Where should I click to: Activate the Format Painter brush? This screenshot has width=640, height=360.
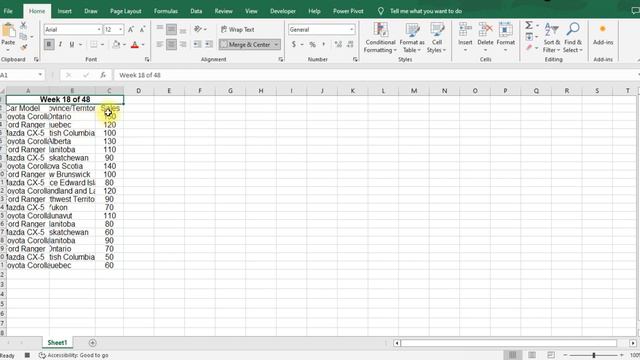click(x=24, y=47)
